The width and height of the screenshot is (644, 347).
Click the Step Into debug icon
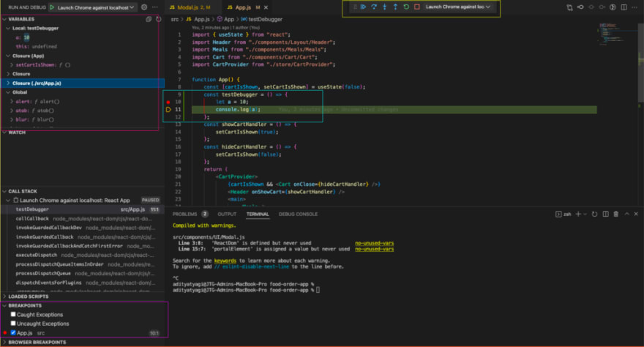click(x=385, y=7)
